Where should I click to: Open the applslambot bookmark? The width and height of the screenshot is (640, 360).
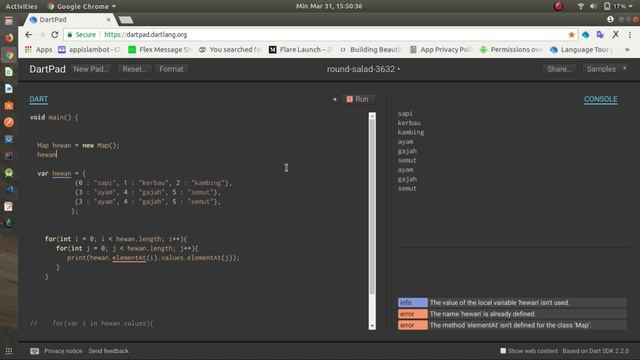pyautogui.click(x=89, y=49)
